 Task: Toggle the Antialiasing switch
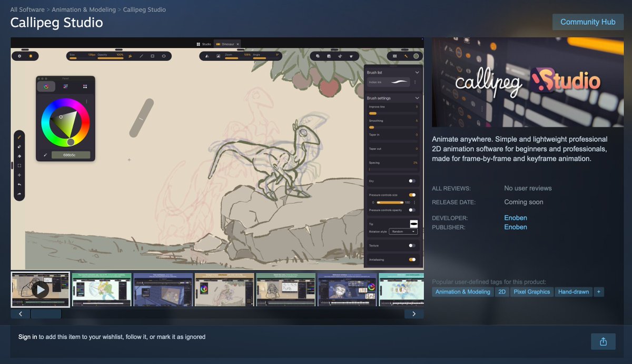[x=412, y=259]
